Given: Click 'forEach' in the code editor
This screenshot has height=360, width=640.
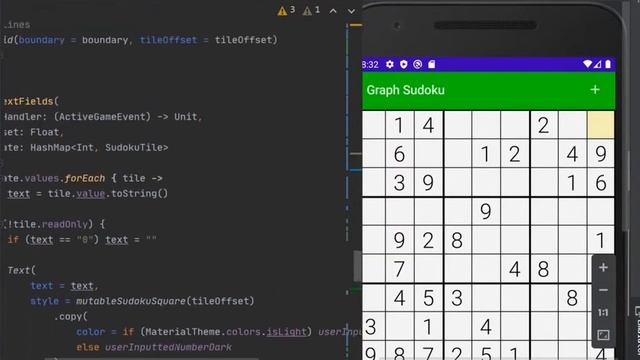Looking at the screenshot, I should 84,178.
